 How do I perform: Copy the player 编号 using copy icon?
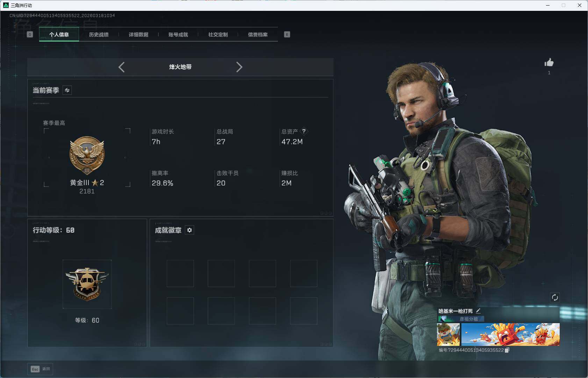click(x=508, y=350)
